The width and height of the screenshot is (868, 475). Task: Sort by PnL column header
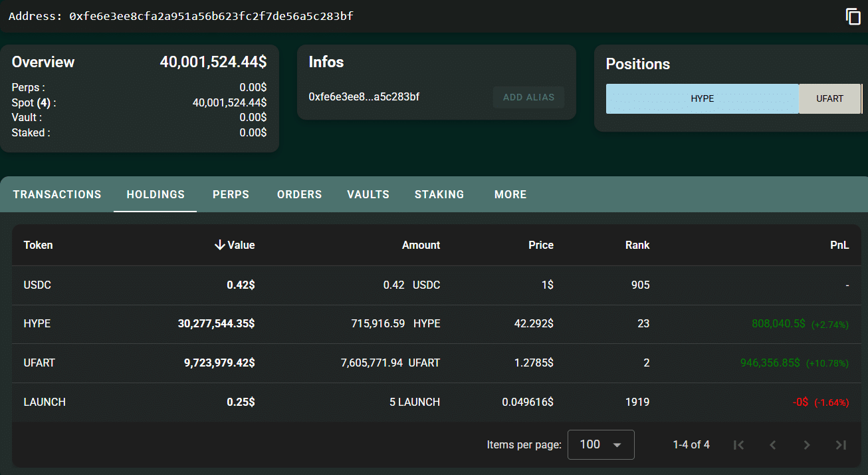click(839, 245)
